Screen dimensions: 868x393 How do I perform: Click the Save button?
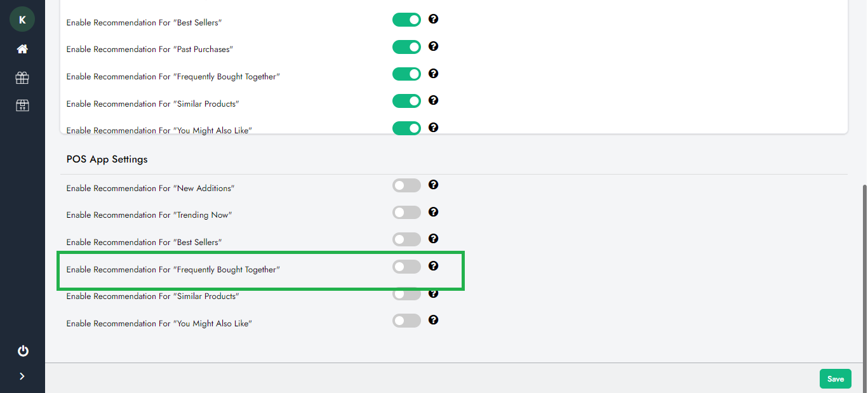(836, 379)
